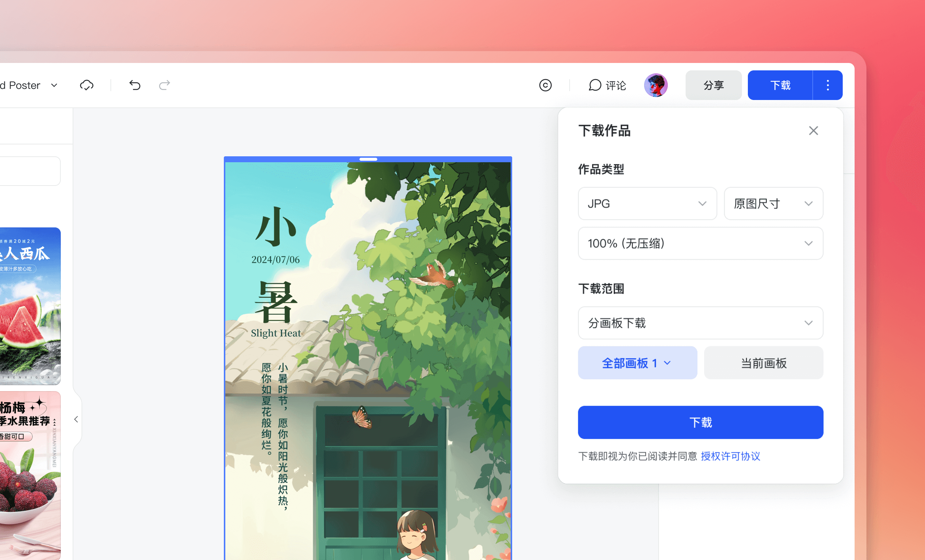Open the 原图尺寸 size dropdown

[773, 204]
